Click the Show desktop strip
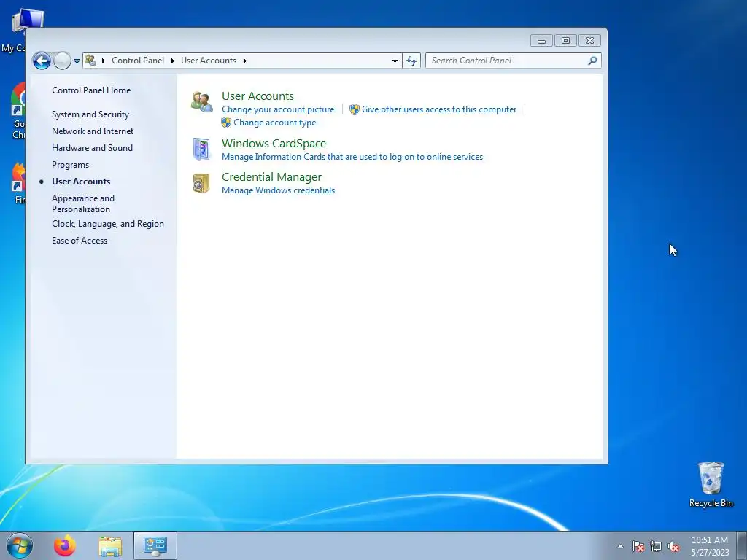 point(742,545)
